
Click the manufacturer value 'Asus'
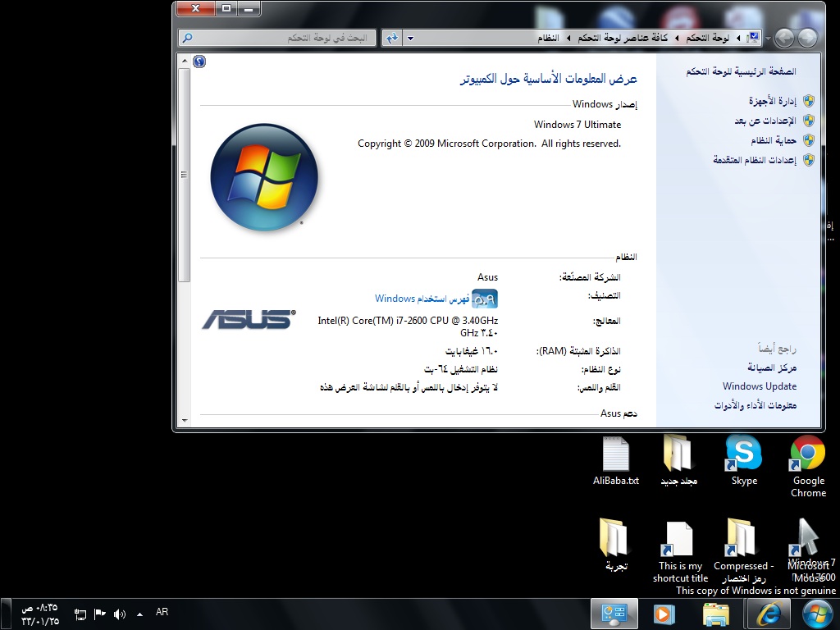487,277
